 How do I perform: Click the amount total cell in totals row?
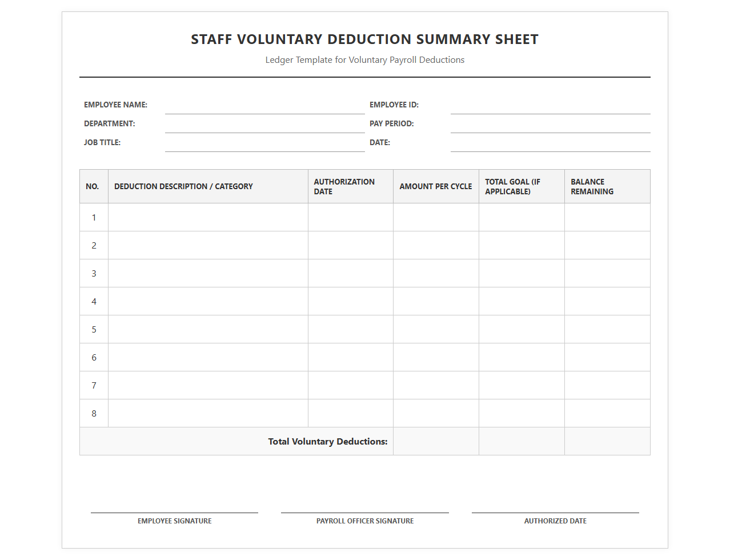(x=436, y=441)
